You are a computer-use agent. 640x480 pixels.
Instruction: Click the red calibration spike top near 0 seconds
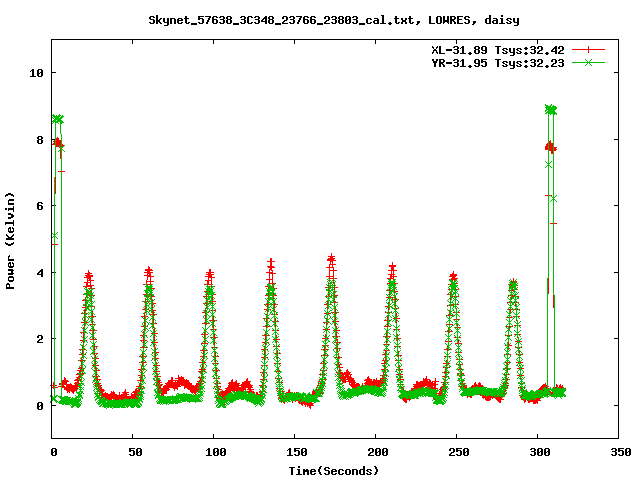58,143
